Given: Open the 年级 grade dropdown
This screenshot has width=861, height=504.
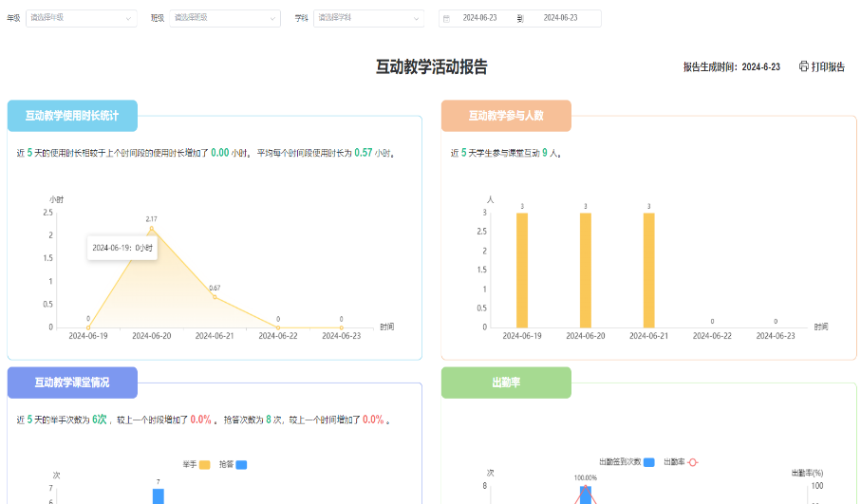Looking at the screenshot, I should coord(81,18).
